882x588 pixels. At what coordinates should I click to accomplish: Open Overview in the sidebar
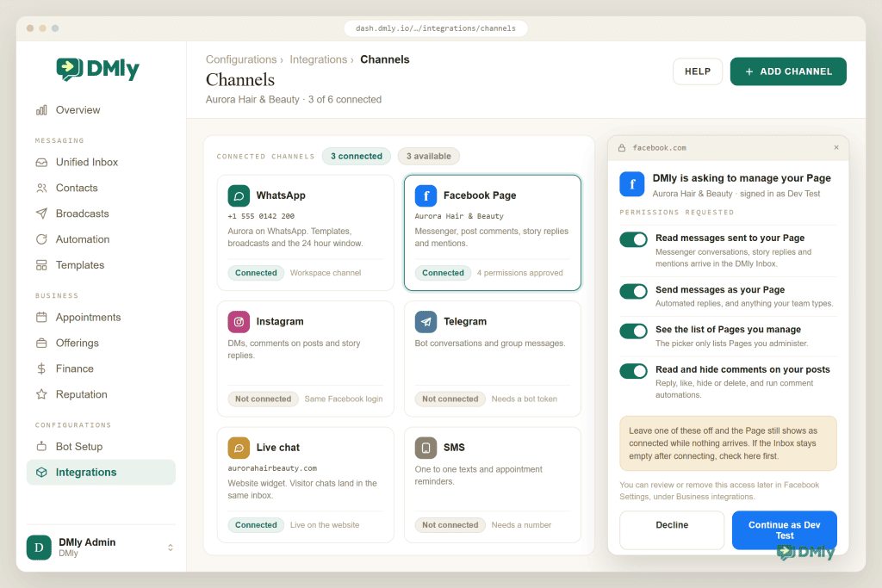pos(101,110)
